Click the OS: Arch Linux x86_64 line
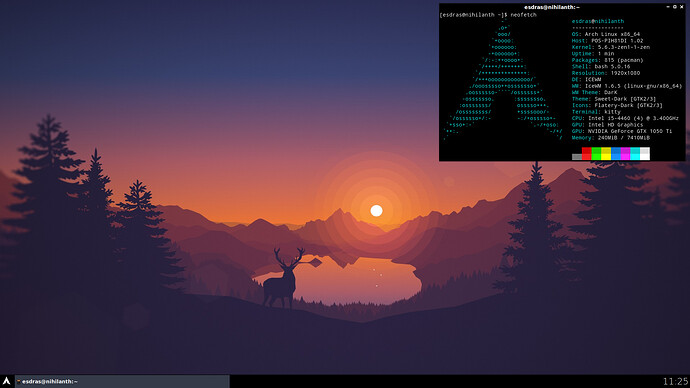The height and width of the screenshot is (388, 690). (606, 34)
